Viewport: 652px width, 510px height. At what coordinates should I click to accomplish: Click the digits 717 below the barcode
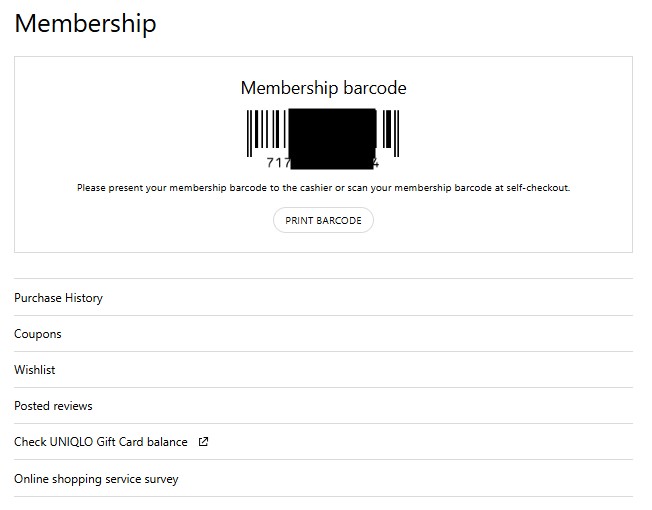point(277,163)
